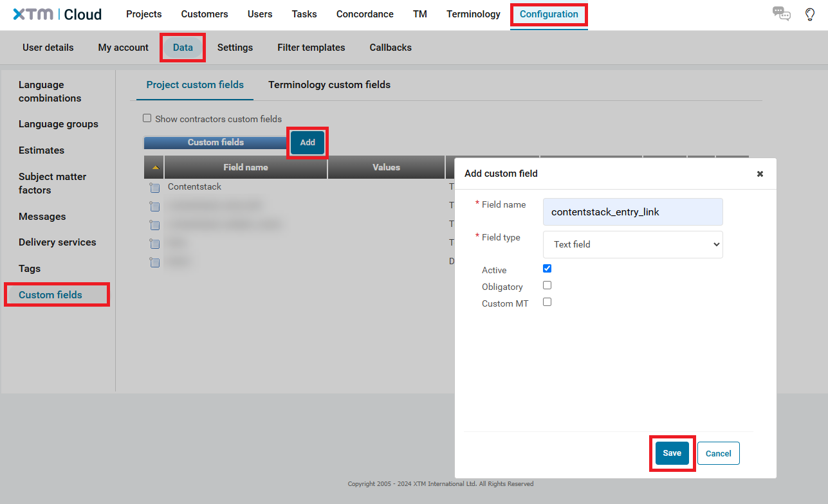828x504 pixels.
Task: Open the Customers menu
Action: coord(205,14)
